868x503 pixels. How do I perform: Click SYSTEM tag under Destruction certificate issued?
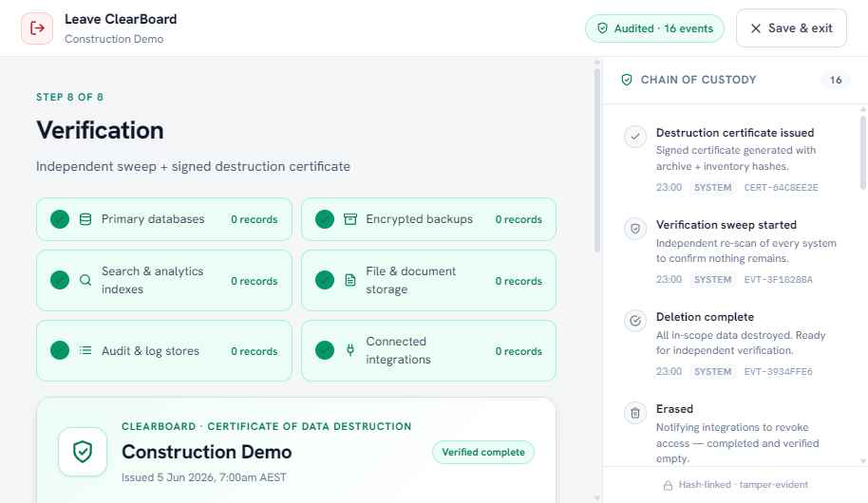pos(713,188)
